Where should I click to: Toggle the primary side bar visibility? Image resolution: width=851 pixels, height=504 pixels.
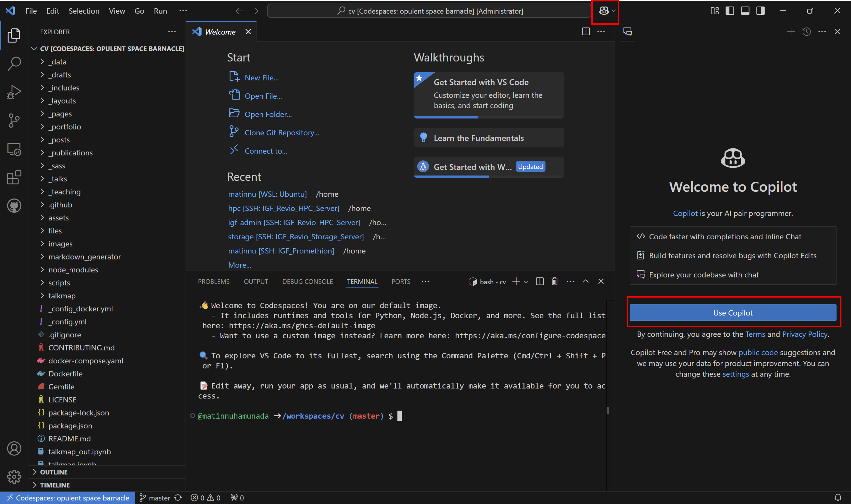click(730, 11)
